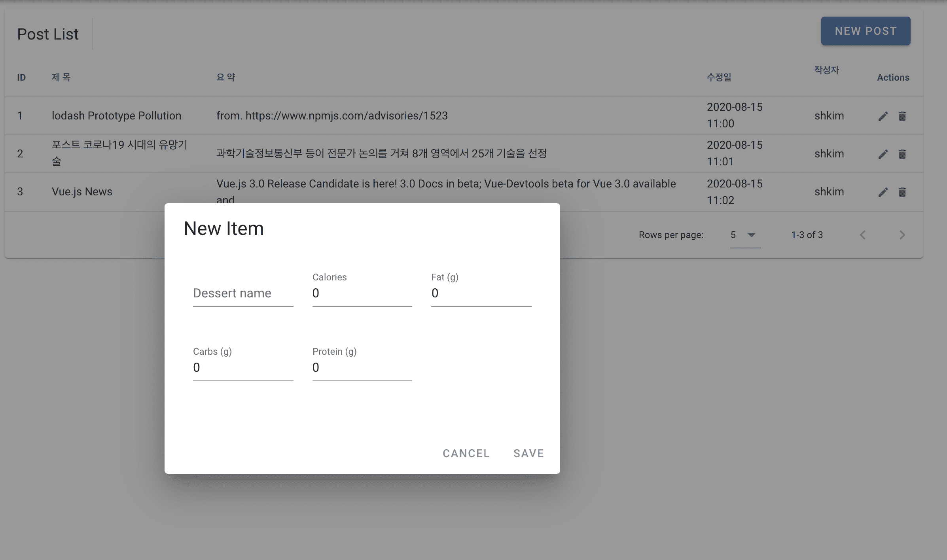Click the Fat (g) input field
This screenshot has width=947, height=560.
481,293
